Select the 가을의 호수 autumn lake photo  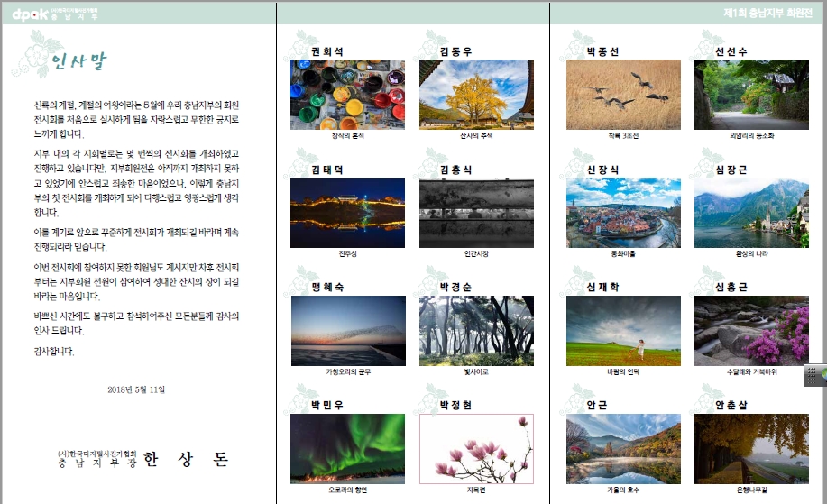click(x=623, y=448)
